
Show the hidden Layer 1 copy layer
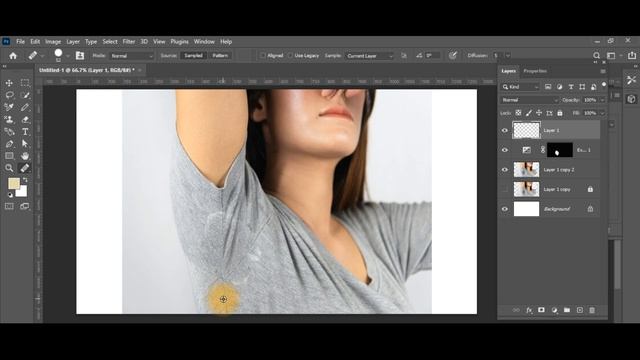[x=504, y=189]
